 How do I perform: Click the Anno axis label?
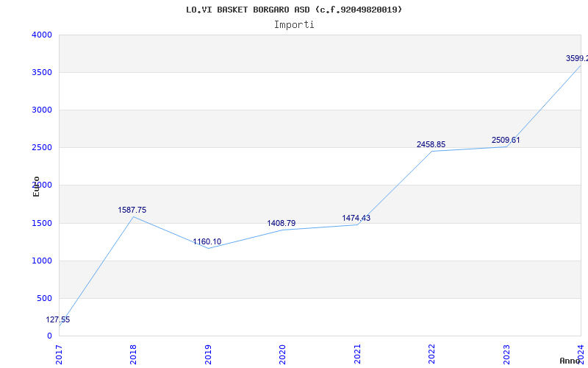(570, 361)
